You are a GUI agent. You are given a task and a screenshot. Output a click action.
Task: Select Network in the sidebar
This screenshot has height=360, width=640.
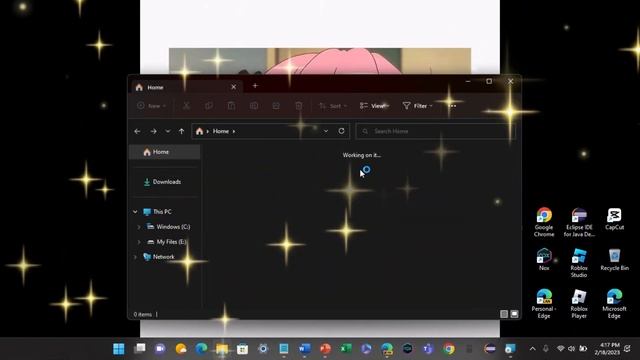click(163, 257)
